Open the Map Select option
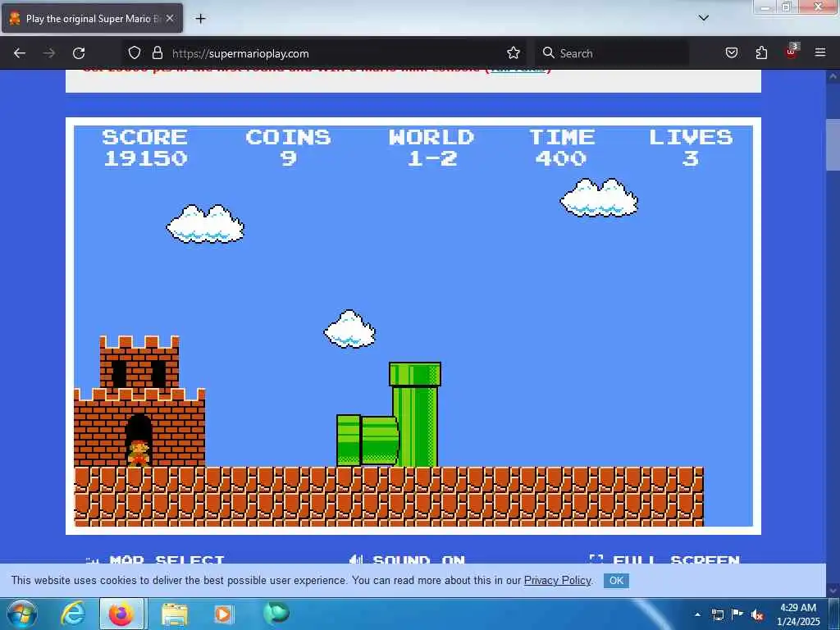Viewport: 840px width, 630px height. click(x=155, y=559)
